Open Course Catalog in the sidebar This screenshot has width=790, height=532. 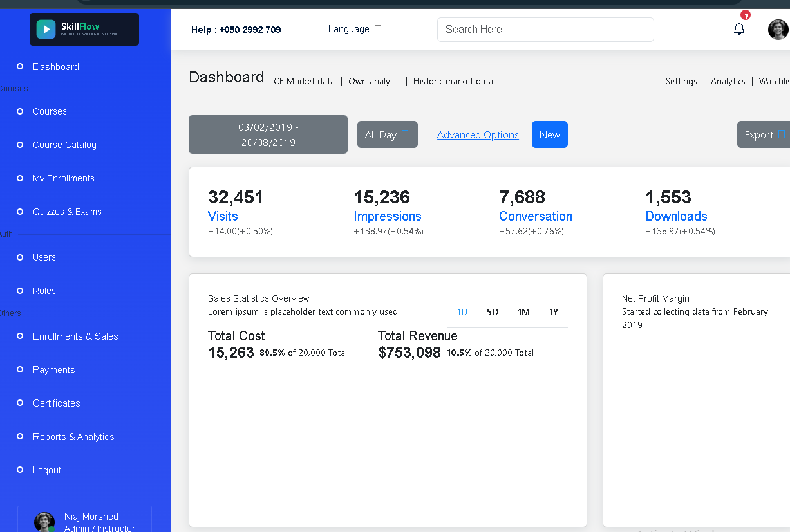point(64,145)
